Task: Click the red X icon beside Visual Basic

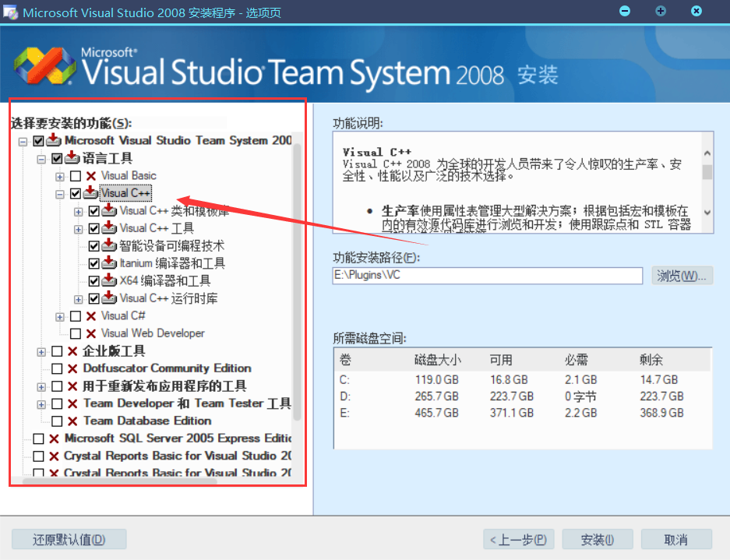Action: (91, 176)
